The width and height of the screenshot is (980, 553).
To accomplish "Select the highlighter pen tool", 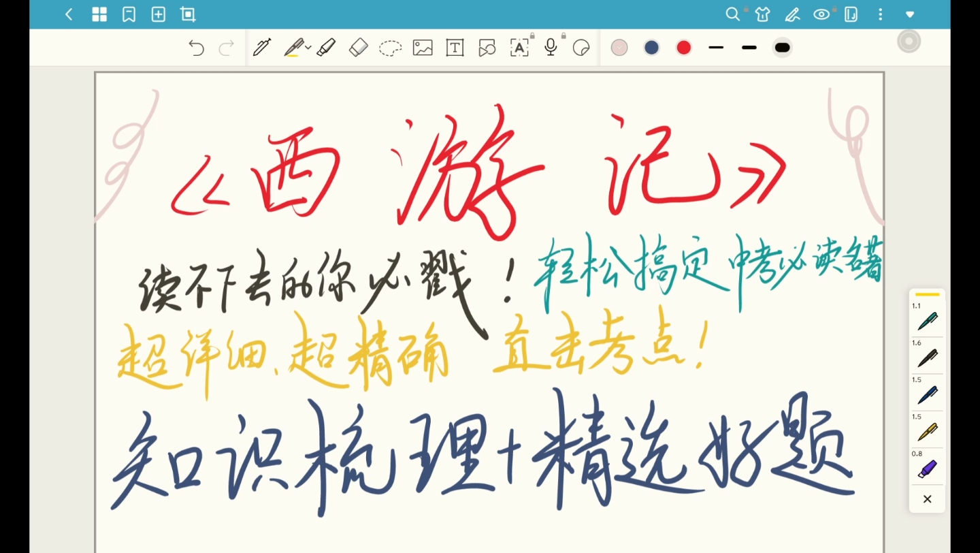I will point(293,48).
